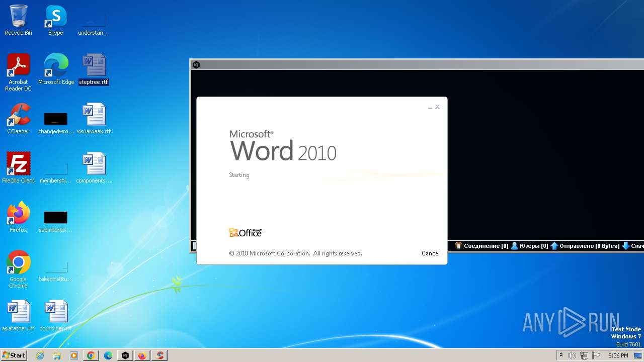644x362 pixels.
Task: Cancel the Word 2010 startup splash
Action: pyautogui.click(x=430, y=253)
